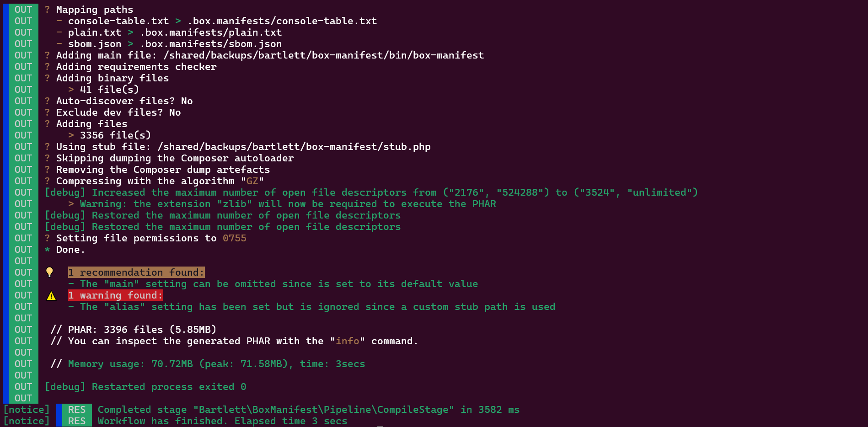Click the "3356 file(s)" count text
This screenshot has width=868, height=427.
(x=115, y=135)
